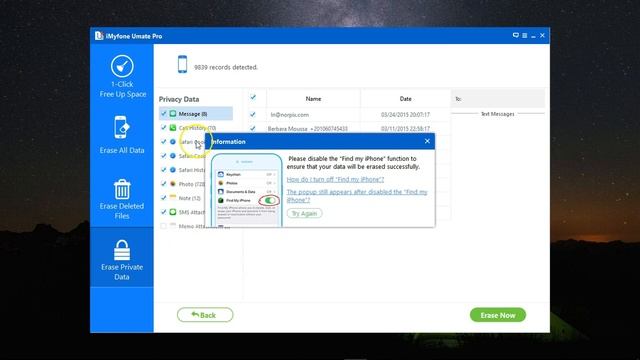The width and height of the screenshot is (640, 360).
Task: Click the 'To:' recipient field
Action: pos(498,99)
